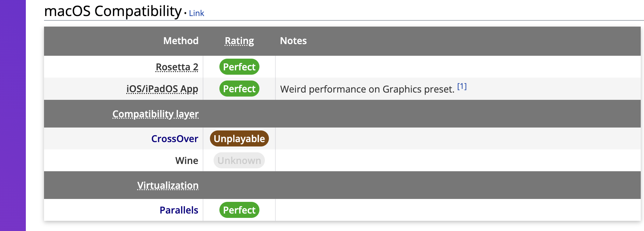
Task: Click the Perfect badge in Rosetta 2 row
Action: pyautogui.click(x=239, y=67)
